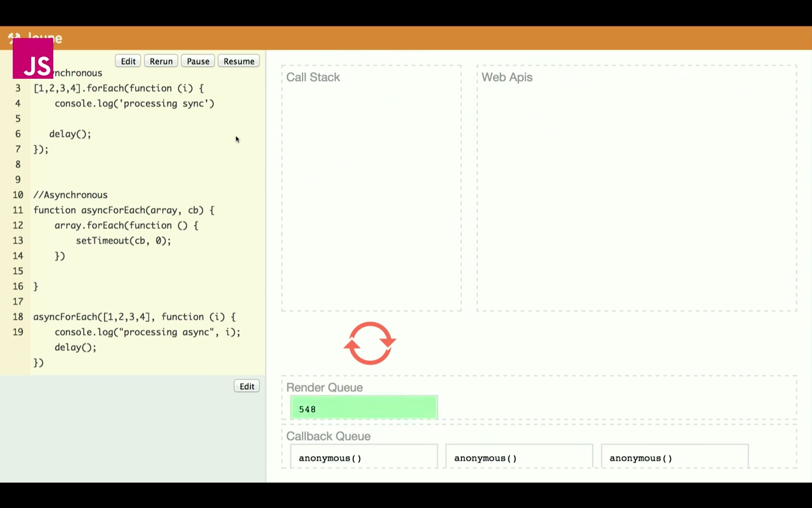Resume the event loop simulation
The height and width of the screenshot is (508, 812).
pyautogui.click(x=239, y=61)
